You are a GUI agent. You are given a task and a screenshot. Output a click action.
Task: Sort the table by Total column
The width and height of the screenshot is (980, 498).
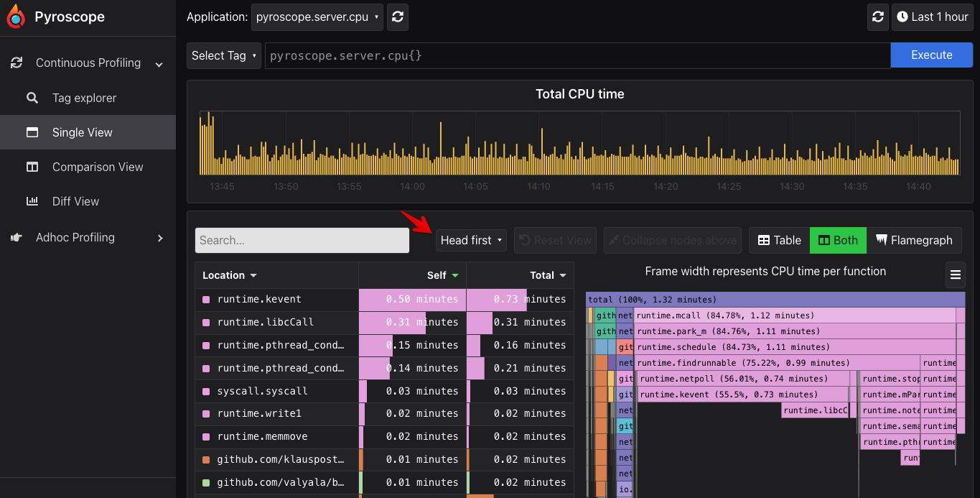coord(548,275)
